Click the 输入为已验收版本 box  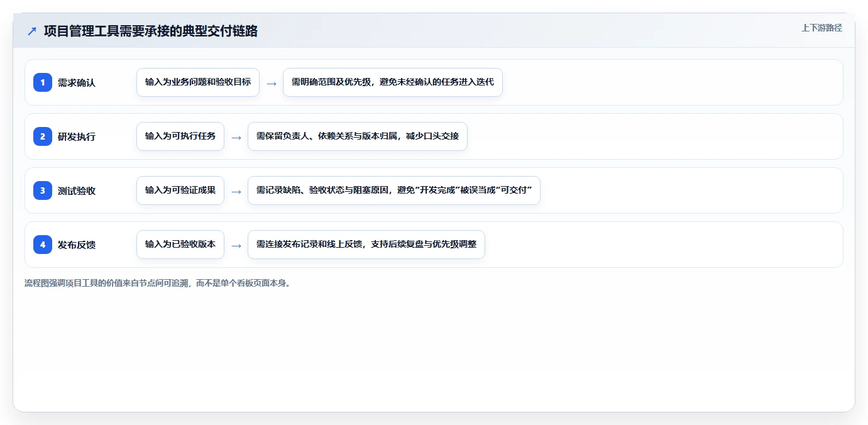180,245
